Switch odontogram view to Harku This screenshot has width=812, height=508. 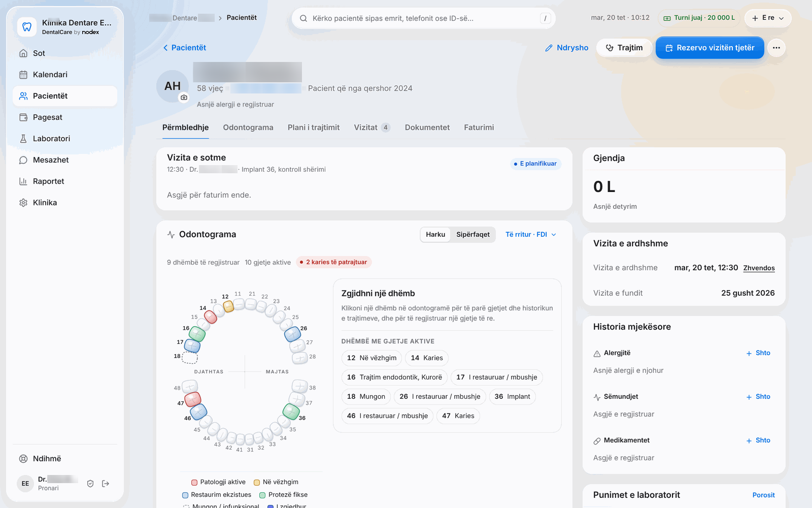pos(435,235)
